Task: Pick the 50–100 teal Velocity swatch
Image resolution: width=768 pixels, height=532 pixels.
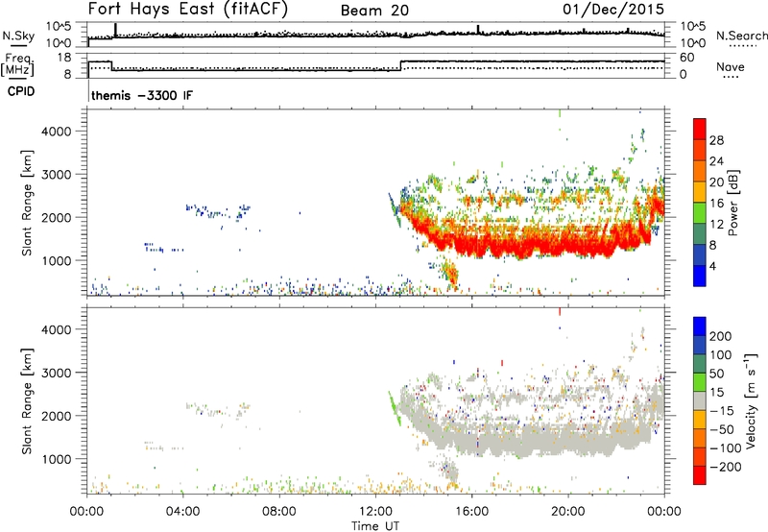Action: (x=700, y=364)
